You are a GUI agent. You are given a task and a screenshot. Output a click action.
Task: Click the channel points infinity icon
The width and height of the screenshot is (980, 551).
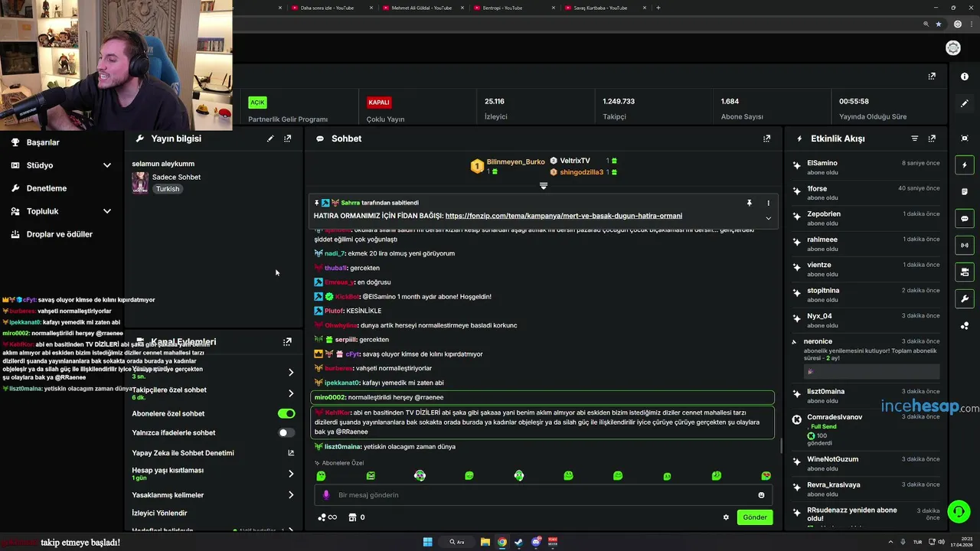[x=328, y=517]
